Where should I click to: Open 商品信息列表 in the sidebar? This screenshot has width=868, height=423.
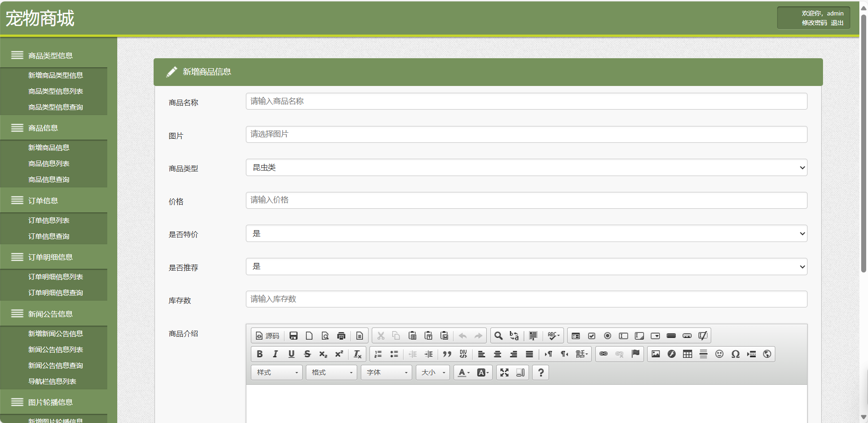click(x=49, y=163)
